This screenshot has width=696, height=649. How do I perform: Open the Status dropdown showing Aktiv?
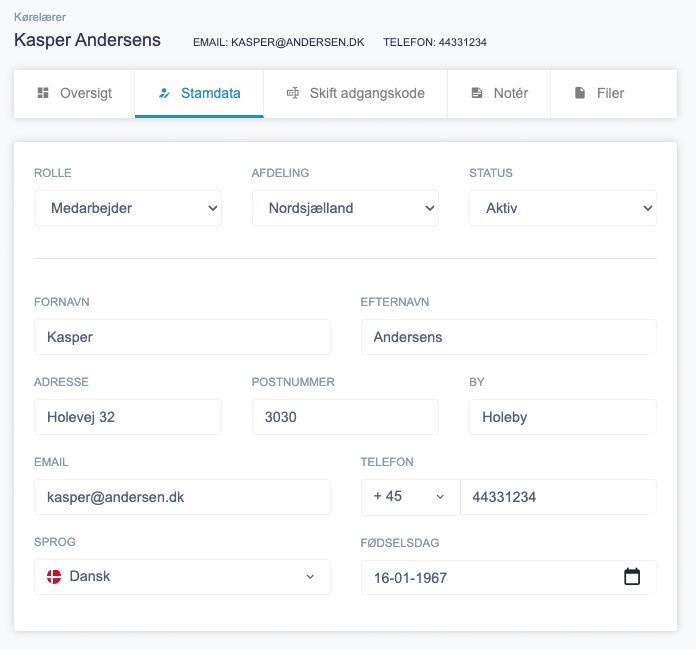[x=562, y=208]
